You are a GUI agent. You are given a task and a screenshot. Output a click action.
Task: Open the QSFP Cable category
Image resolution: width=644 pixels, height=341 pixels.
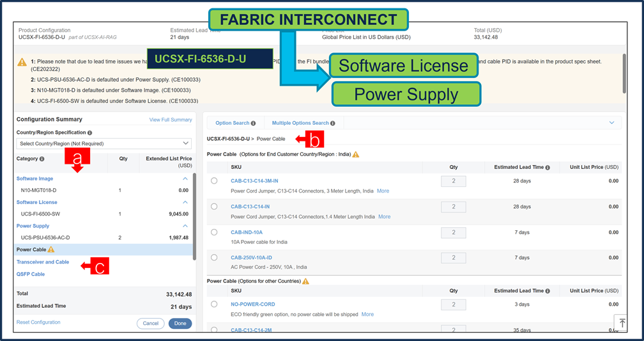pos(31,274)
